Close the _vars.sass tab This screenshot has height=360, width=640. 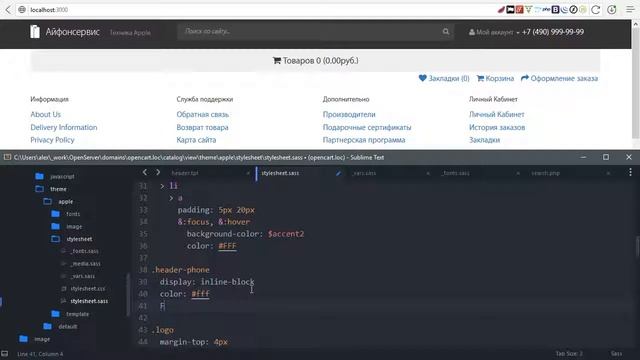[x=428, y=173]
